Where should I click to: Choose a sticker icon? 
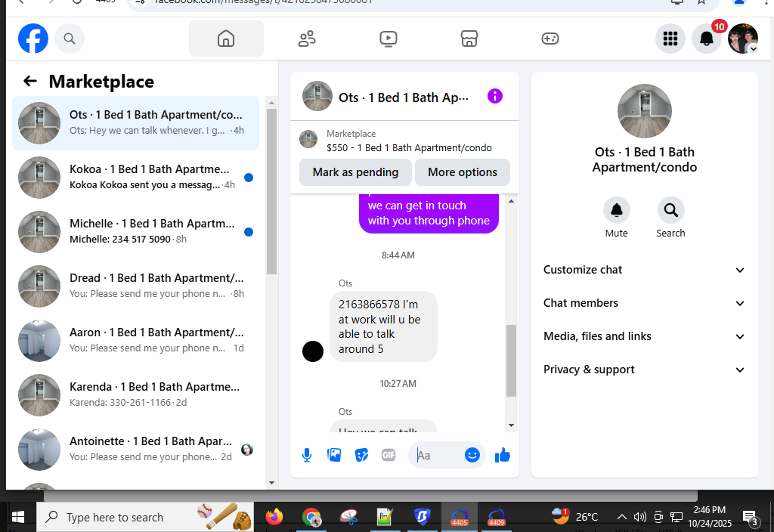click(361, 455)
